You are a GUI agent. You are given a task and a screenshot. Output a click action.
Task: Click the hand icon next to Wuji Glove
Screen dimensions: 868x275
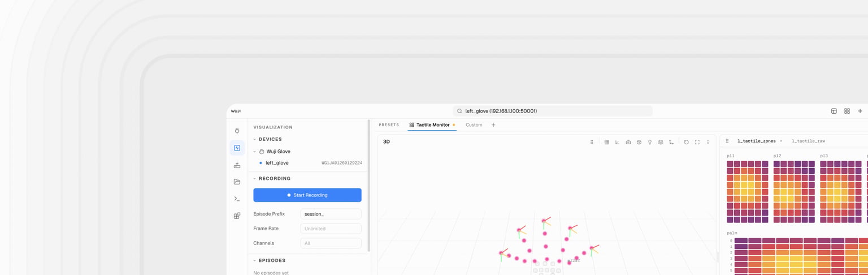click(262, 152)
